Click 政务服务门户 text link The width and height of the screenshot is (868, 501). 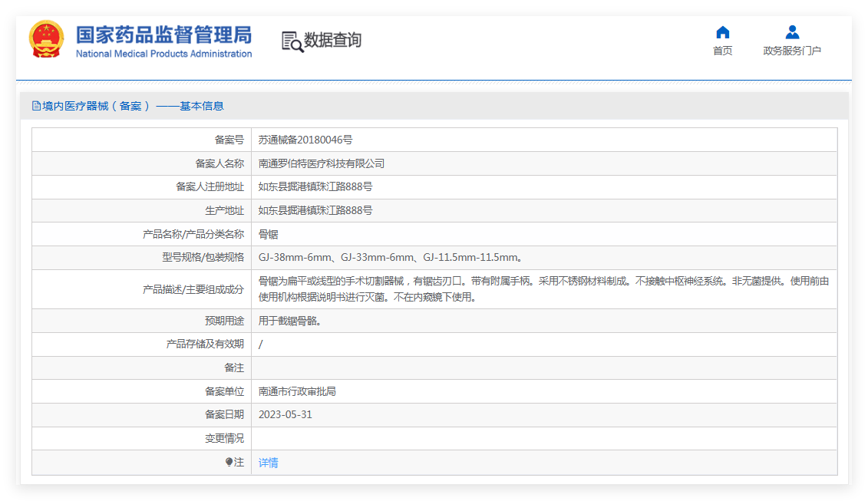click(792, 51)
